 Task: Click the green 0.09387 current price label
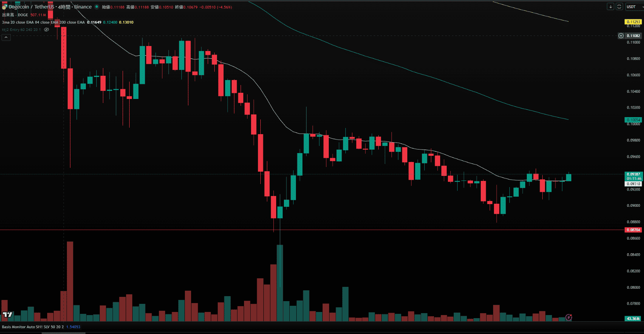pyautogui.click(x=633, y=174)
